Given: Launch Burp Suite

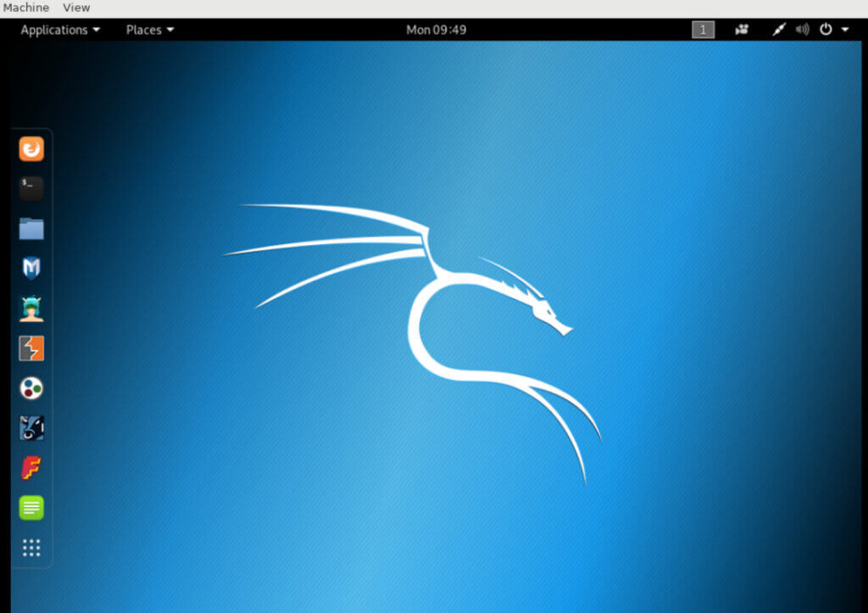Looking at the screenshot, I should coord(31,348).
